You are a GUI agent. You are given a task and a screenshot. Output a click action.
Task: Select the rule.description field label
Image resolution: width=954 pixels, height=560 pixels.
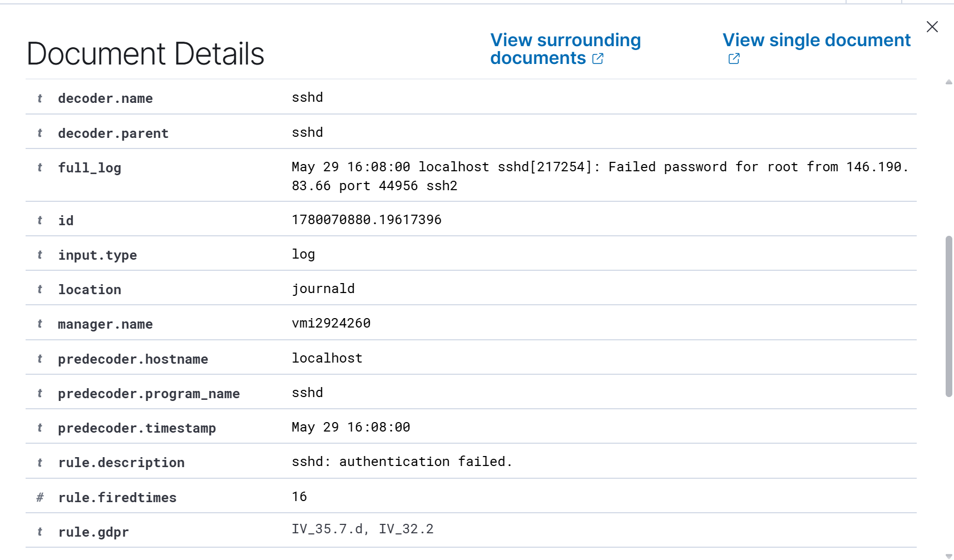tap(121, 463)
